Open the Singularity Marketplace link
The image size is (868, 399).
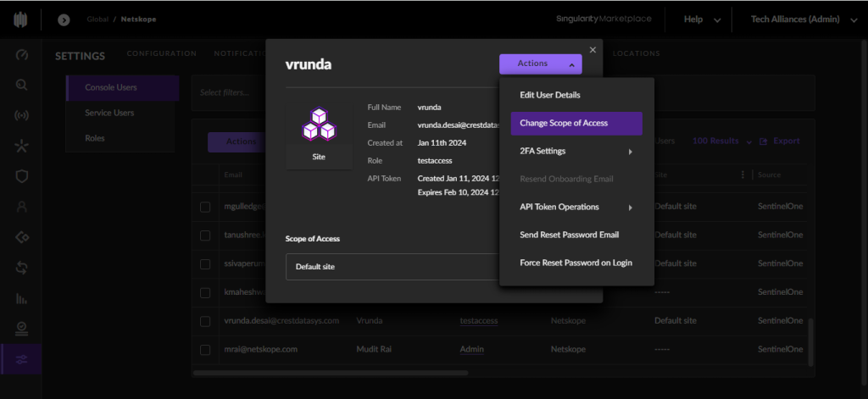click(604, 19)
